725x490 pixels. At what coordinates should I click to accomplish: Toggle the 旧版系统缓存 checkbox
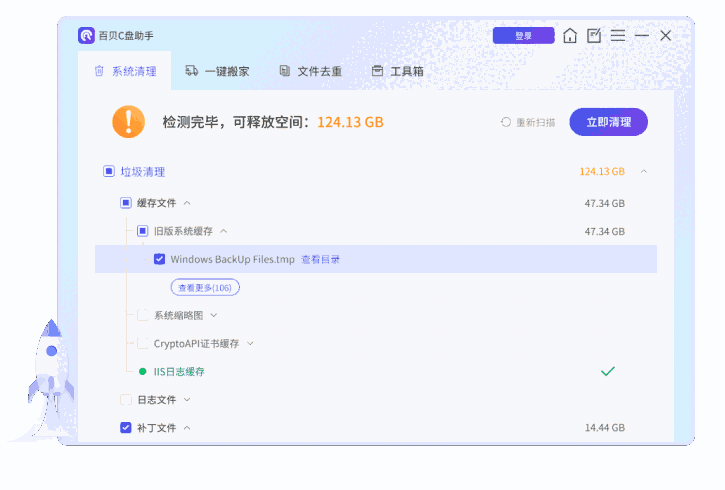(x=142, y=231)
